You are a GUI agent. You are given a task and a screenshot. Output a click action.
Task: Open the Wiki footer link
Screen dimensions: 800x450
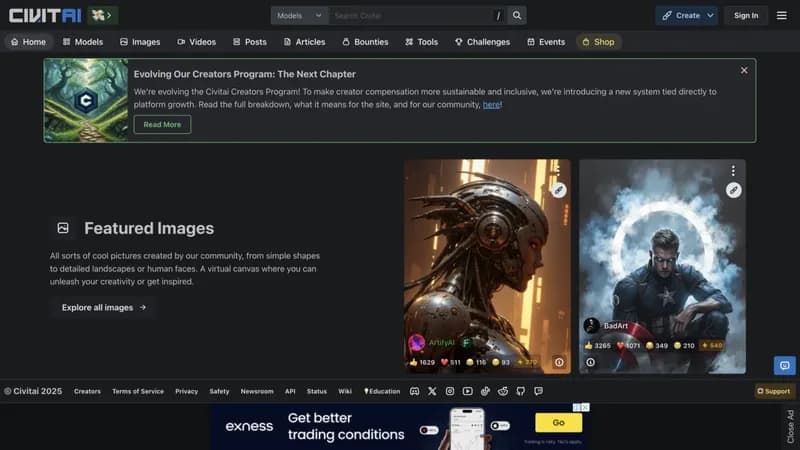click(x=345, y=391)
